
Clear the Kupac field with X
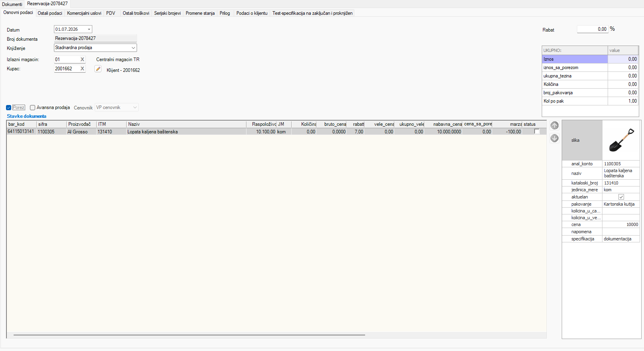(82, 69)
